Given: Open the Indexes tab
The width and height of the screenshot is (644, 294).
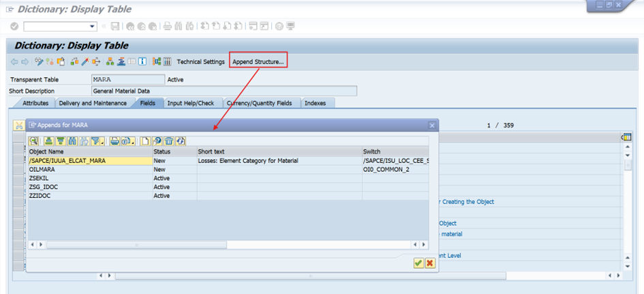Looking at the screenshot, I should pos(315,103).
